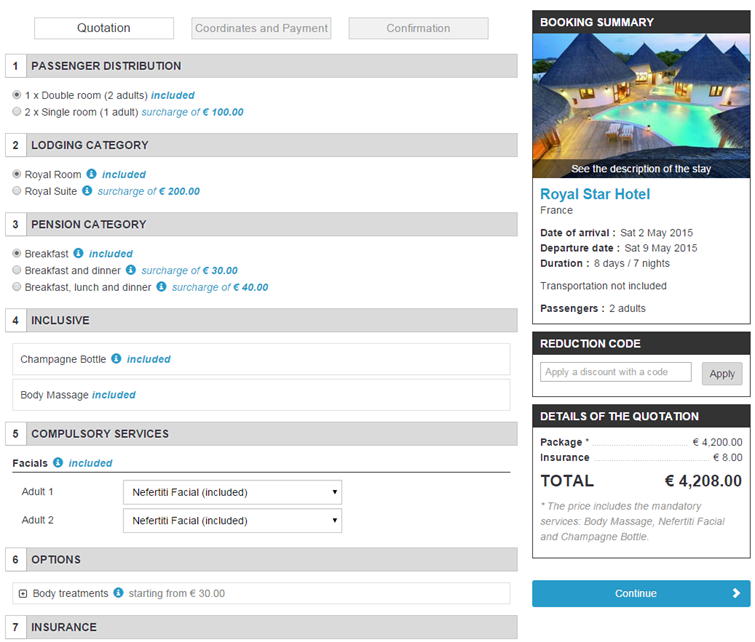Image resolution: width=755 pixels, height=642 pixels.
Task: Choose the Royal Suite lodging option
Action: click(17, 191)
